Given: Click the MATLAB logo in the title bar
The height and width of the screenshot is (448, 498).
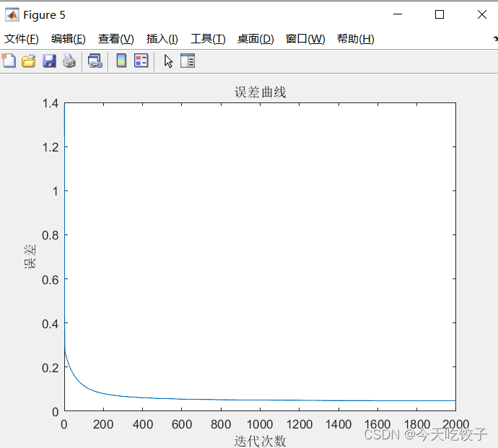Looking at the screenshot, I should [12, 15].
